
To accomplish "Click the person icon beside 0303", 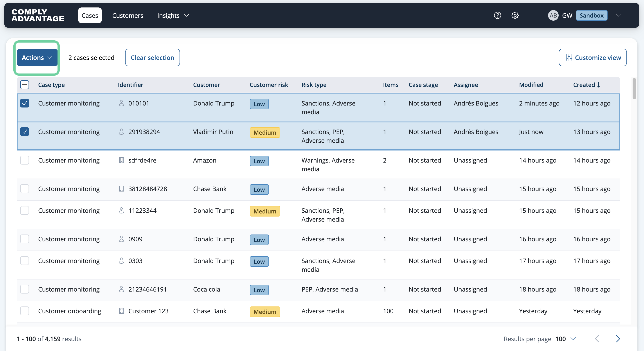I will click(121, 261).
